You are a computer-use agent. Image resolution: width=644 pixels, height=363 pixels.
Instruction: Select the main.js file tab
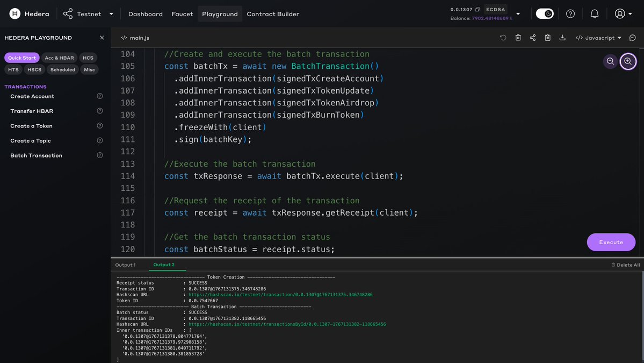(x=135, y=38)
